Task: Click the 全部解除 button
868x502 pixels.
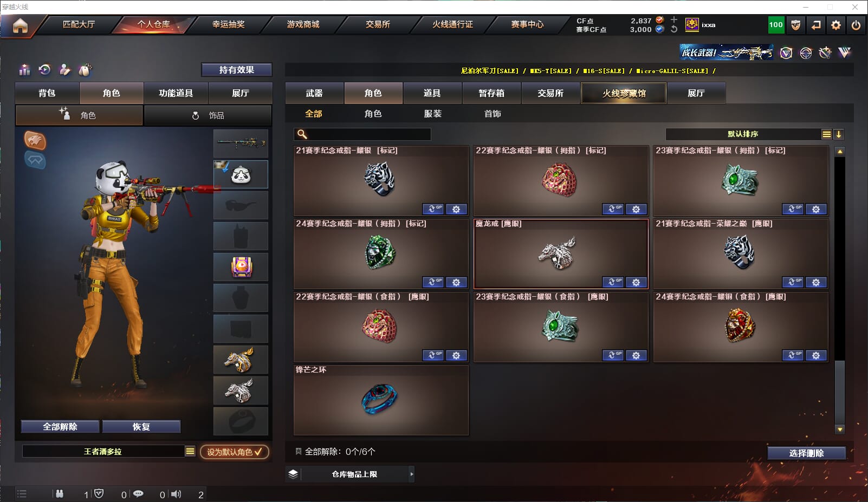Action: (60, 427)
